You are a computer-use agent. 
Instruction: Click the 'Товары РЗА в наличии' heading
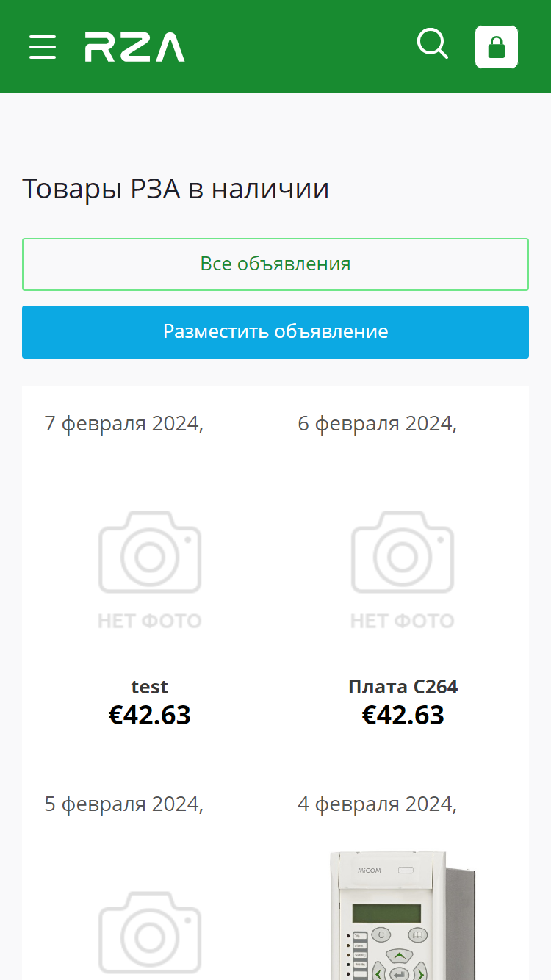[176, 189]
